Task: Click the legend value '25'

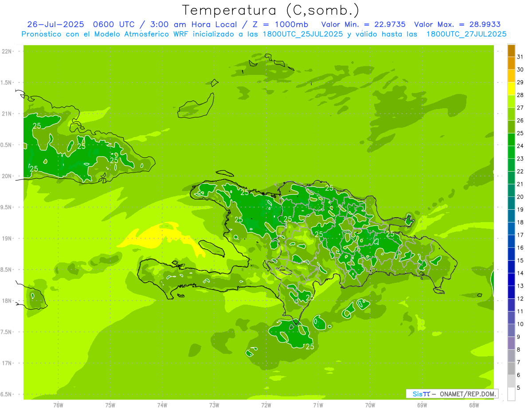Action: tap(520, 133)
